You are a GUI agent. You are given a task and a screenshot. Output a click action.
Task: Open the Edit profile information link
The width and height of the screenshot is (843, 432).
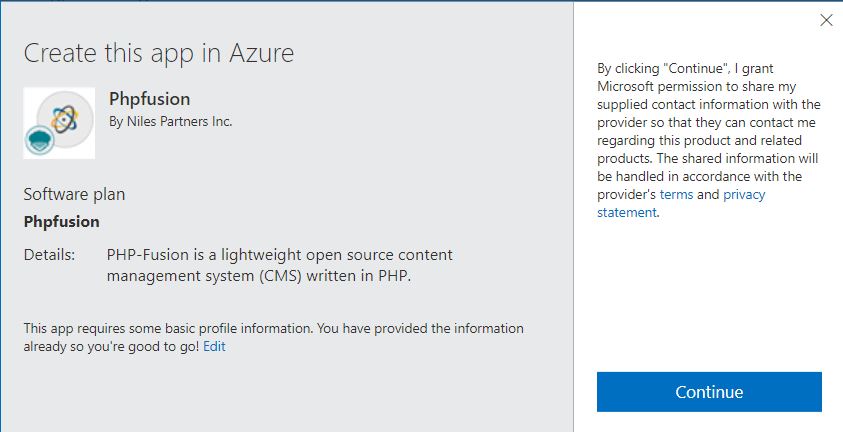214,346
